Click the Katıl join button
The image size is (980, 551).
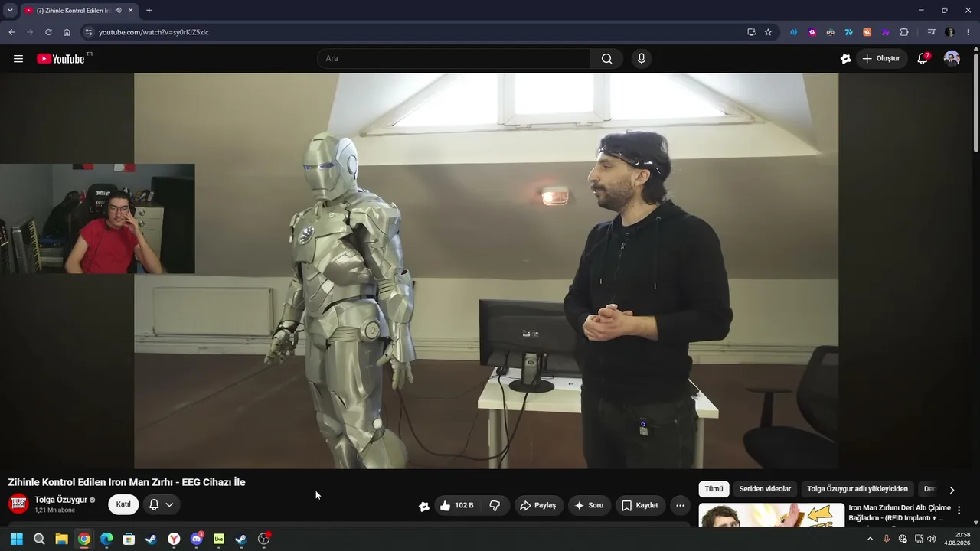point(123,504)
